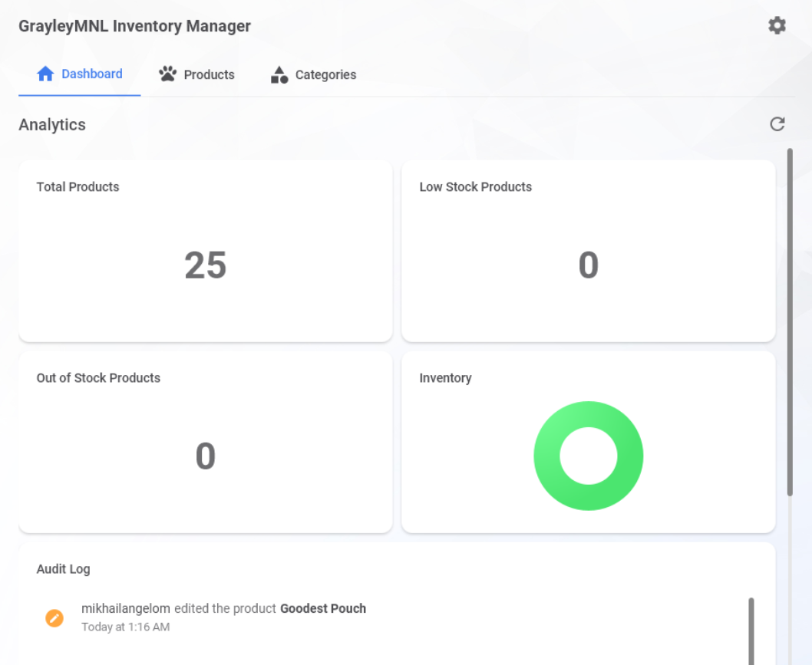812x665 pixels.
Task: Click the Analytics section heading
Action: pyautogui.click(x=52, y=125)
